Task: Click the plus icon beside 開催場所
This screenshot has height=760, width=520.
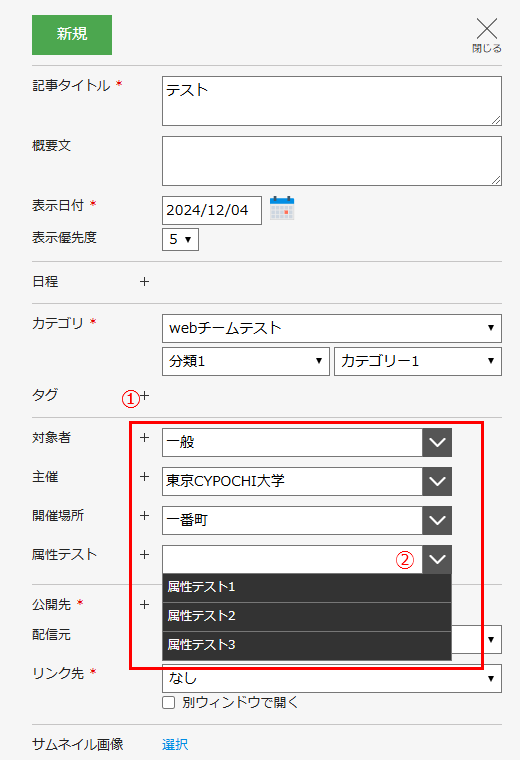Action: 144,516
